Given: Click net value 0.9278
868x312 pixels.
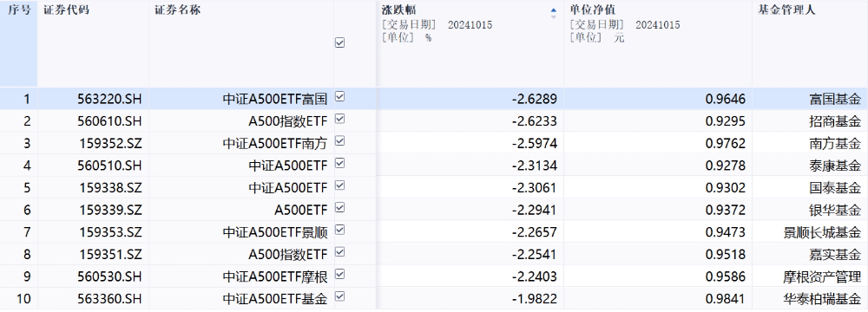Looking at the screenshot, I should 725,166.
